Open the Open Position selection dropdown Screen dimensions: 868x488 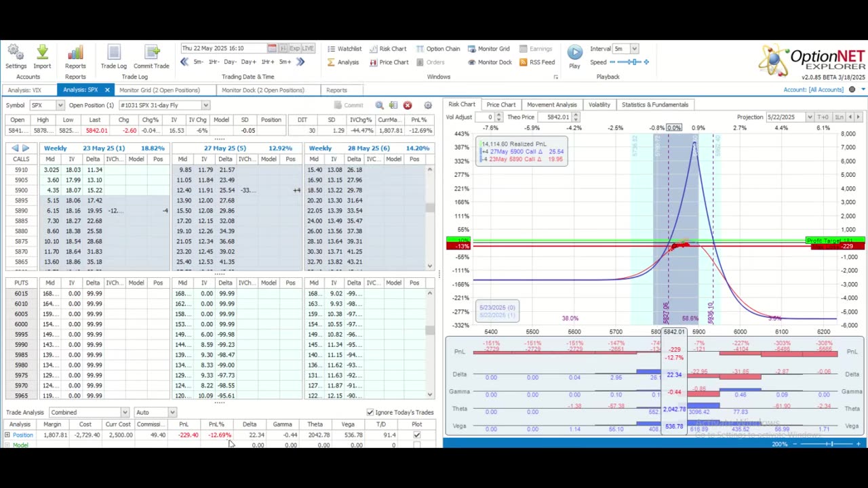coord(205,105)
